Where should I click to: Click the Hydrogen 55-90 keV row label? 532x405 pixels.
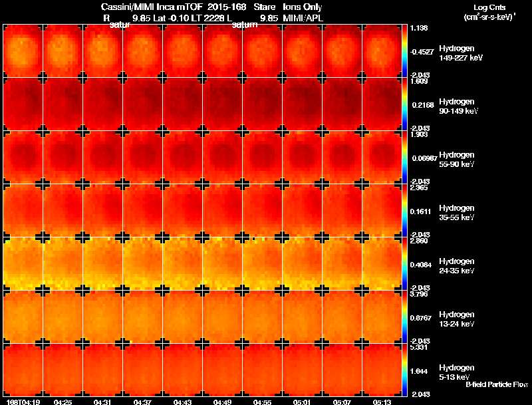[457, 160]
